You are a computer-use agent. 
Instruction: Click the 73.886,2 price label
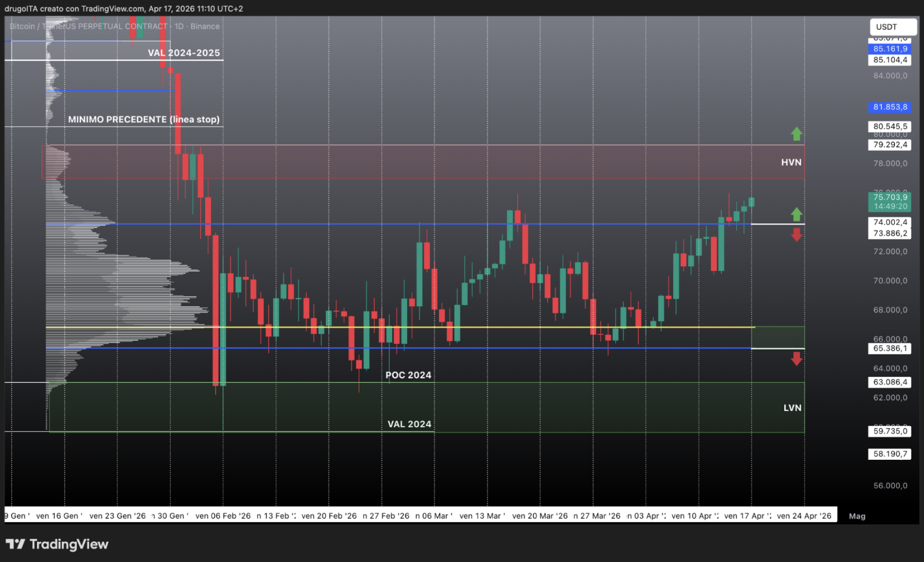[x=890, y=234]
